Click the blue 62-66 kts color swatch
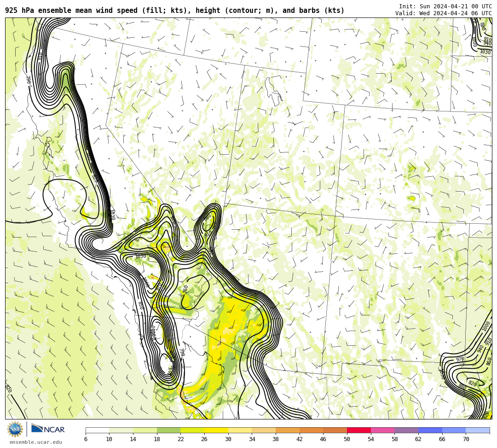497x448 pixels. pyautogui.click(x=430, y=430)
